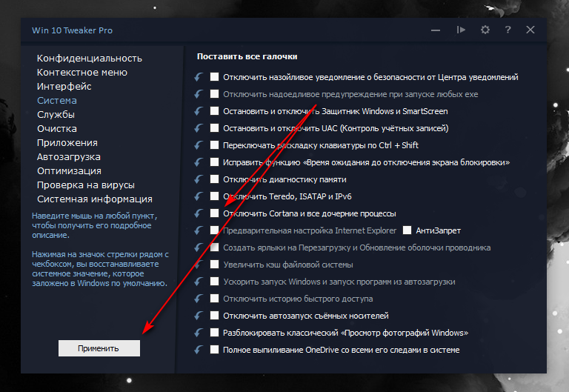Restore default for reboot shortcuts option
Image resolution: width=569 pixels, height=392 pixels.
click(199, 248)
